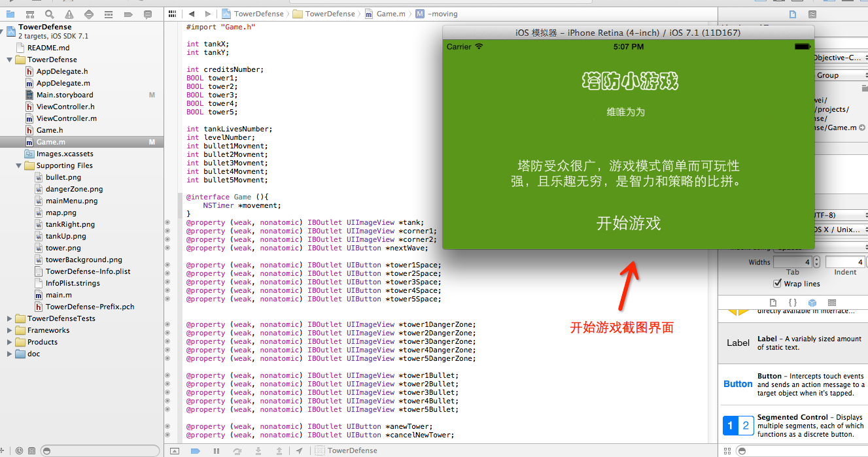Image resolution: width=868 pixels, height=457 pixels.
Task: Click the Step out debug icon
Action: coord(279,450)
